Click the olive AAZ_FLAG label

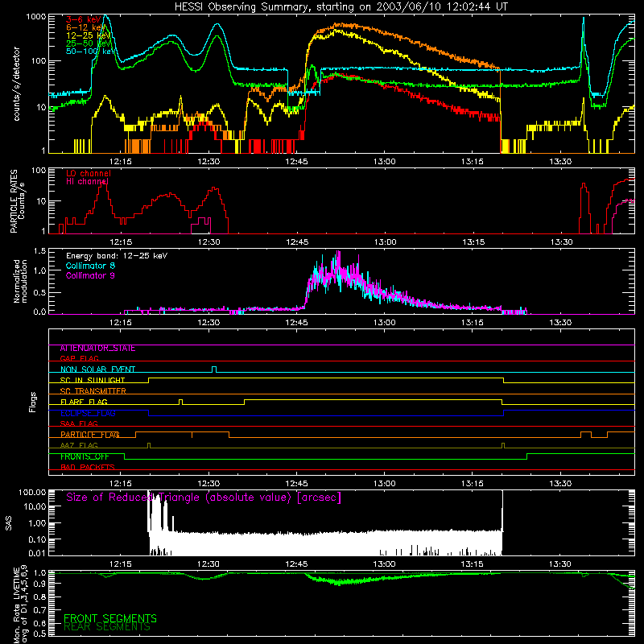tap(79, 446)
